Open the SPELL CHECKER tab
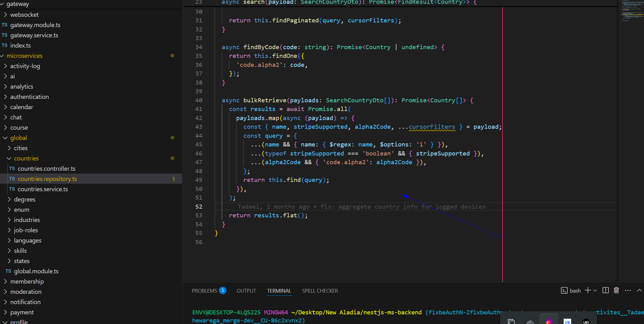 [x=320, y=291]
